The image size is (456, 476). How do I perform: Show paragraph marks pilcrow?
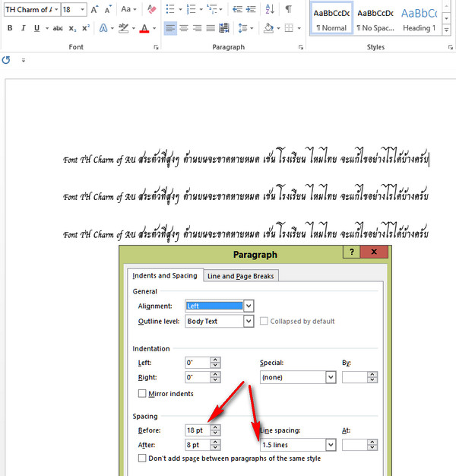[289, 9]
